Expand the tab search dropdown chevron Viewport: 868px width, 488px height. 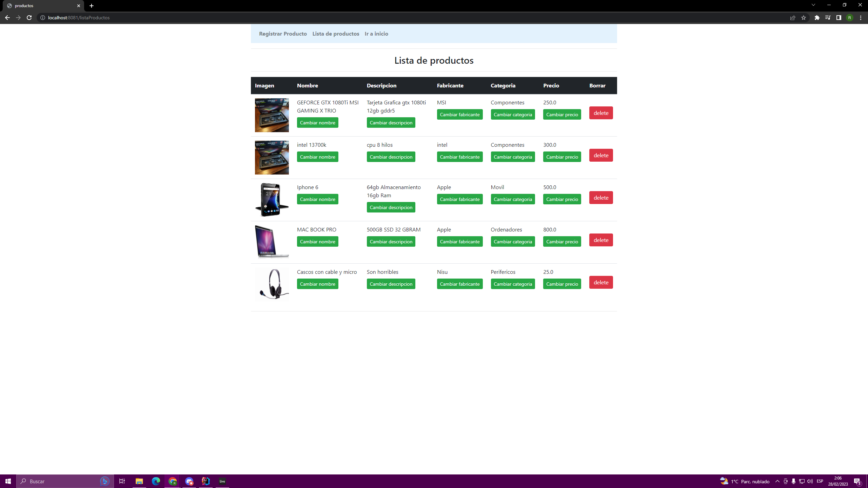[813, 5]
